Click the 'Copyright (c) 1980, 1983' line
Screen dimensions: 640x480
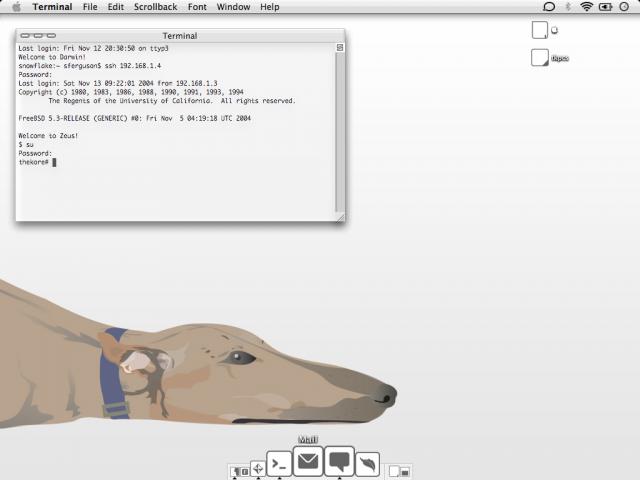coord(131,92)
